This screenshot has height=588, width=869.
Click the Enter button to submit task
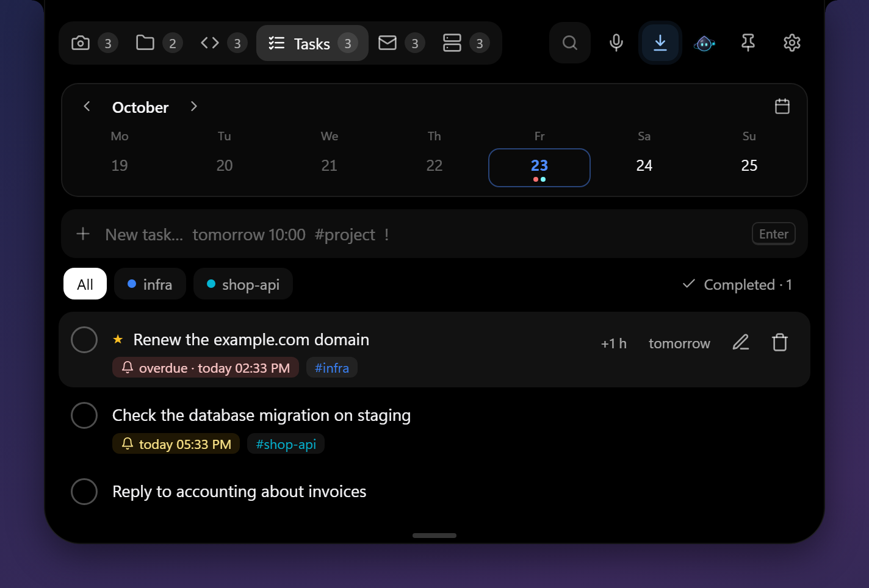(x=774, y=234)
